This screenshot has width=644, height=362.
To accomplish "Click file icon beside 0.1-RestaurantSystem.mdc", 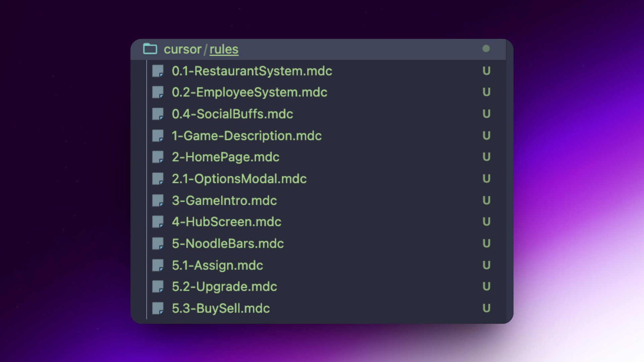I will click(158, 71).
